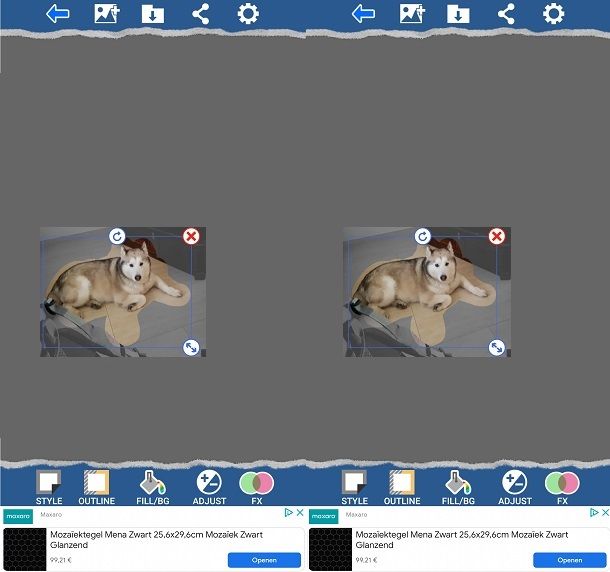Open STYLE tool in left screen
The height and width of the screenshot is (572, 610).
pyautogui.click(x=49, y=488)
